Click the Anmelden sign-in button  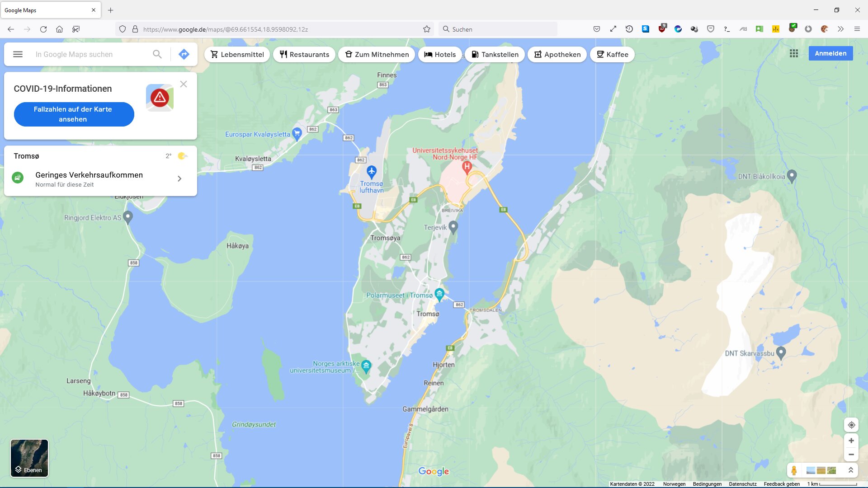pos(830,53)
